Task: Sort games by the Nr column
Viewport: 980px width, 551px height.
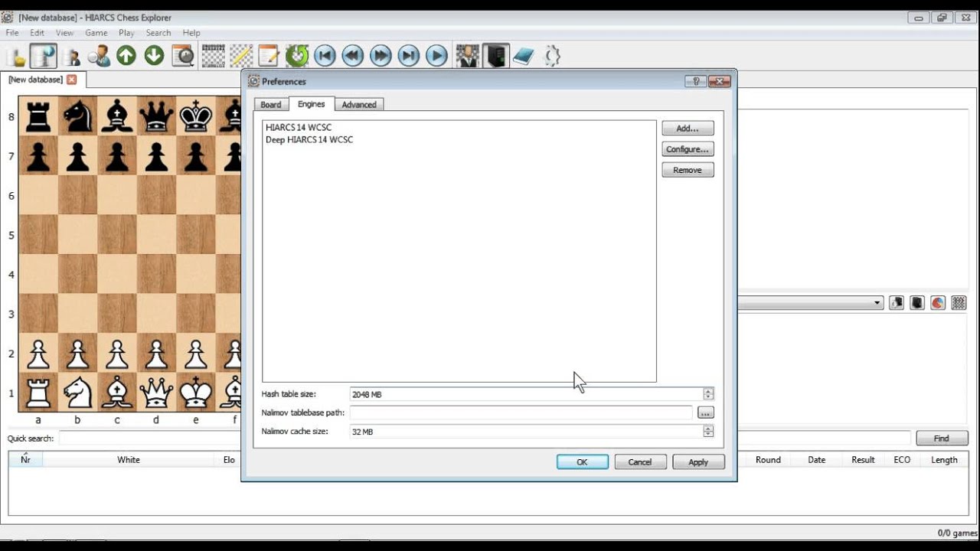Action: pos(25,459)
